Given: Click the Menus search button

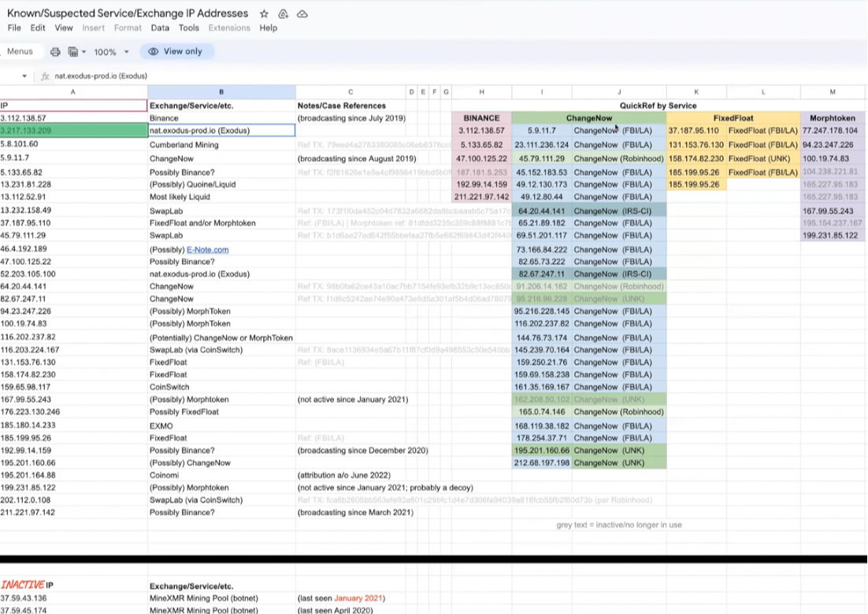Looking at the screenshot, I should click(x=20, y=51).
